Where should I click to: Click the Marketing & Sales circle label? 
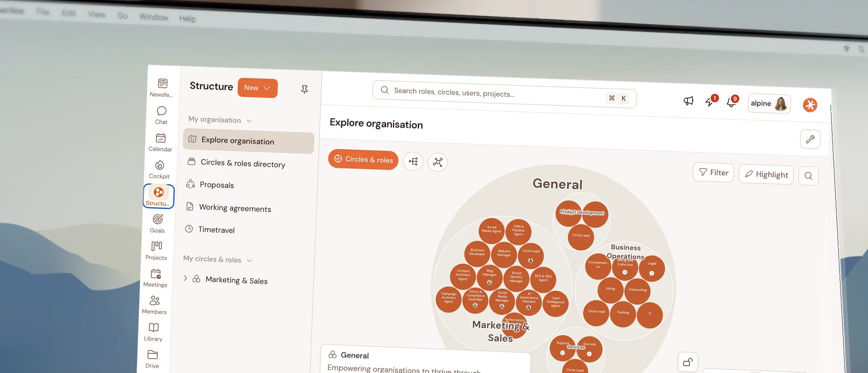501,332
